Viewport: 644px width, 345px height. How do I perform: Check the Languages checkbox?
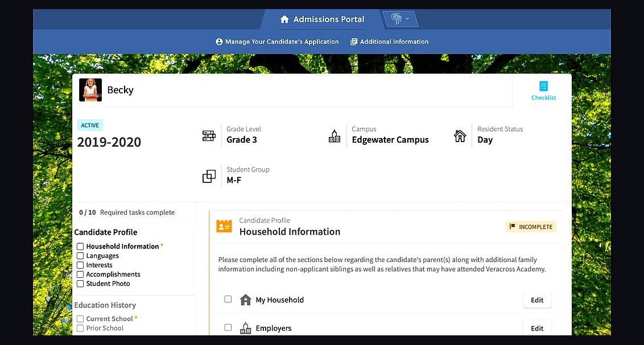[80, 256]
